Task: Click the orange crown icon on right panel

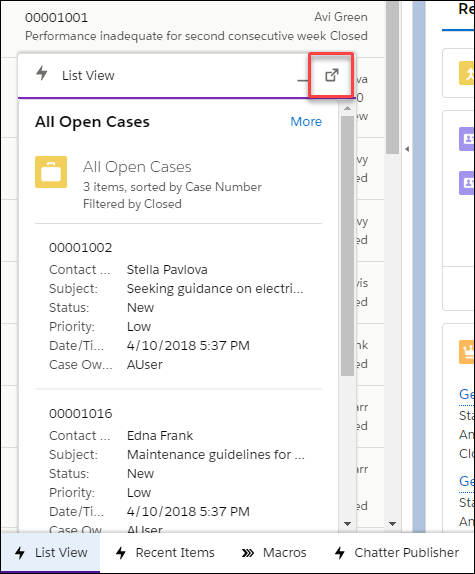Action: tap(467, 352)
